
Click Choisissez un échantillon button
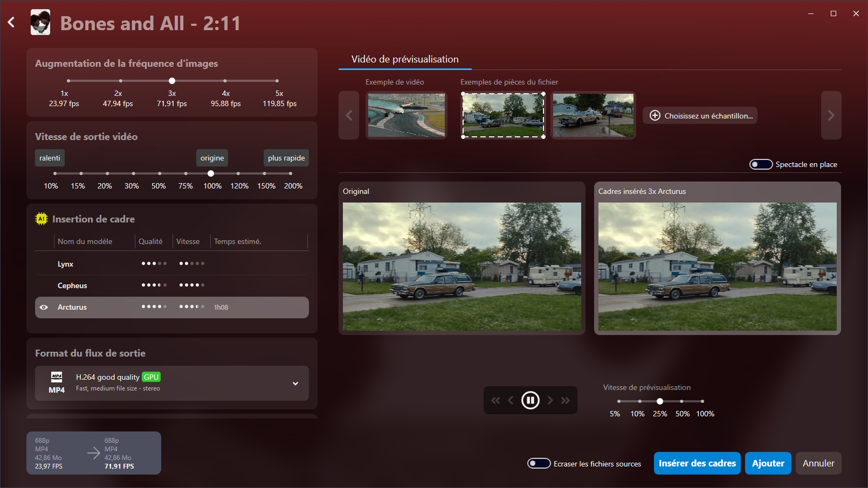(x=700, y=115)
